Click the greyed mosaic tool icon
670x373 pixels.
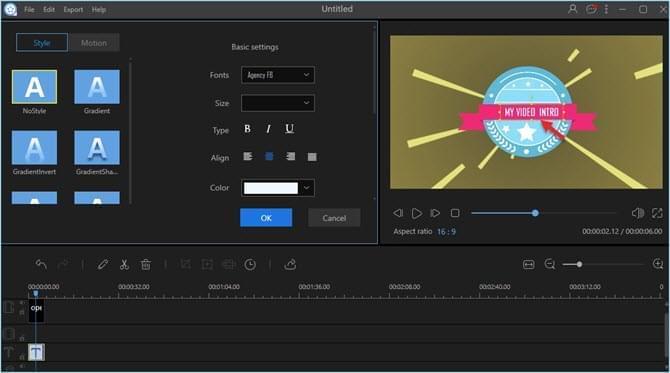coord(229,264)
